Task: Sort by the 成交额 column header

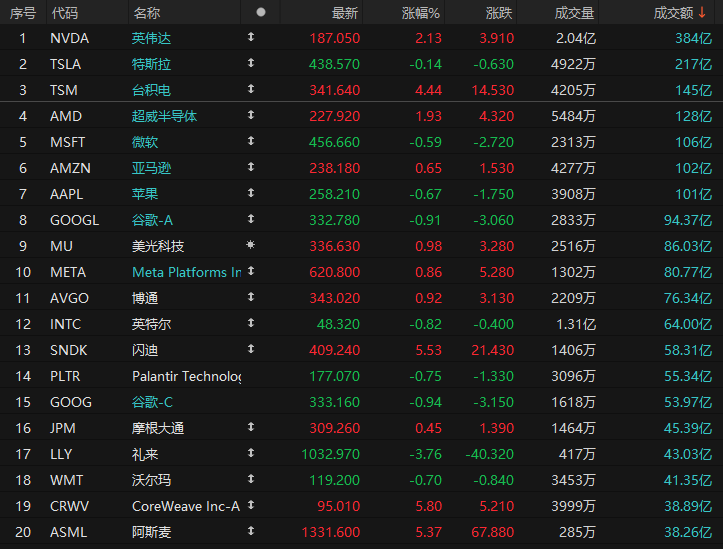Action: point(673,13)
